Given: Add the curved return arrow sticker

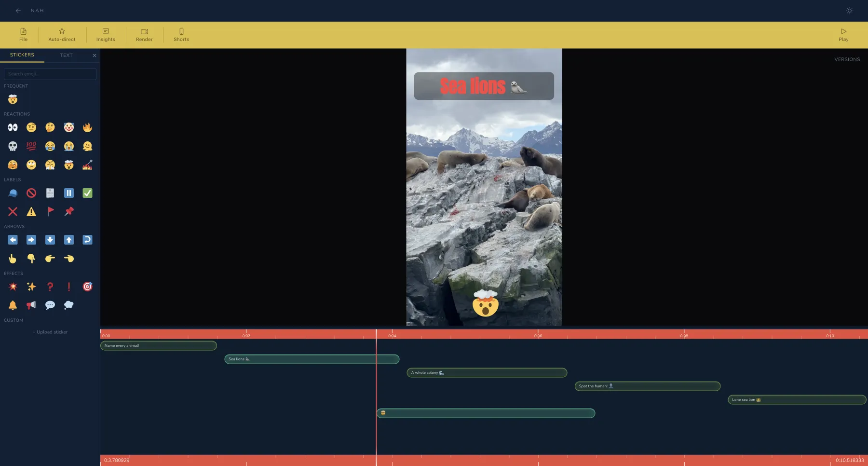Looking at the screenshot, I should coord(87,240).
